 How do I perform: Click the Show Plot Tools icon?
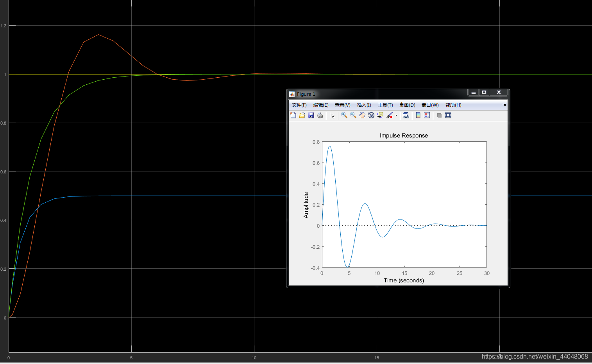pyautogui.click(x=448, y=115)
